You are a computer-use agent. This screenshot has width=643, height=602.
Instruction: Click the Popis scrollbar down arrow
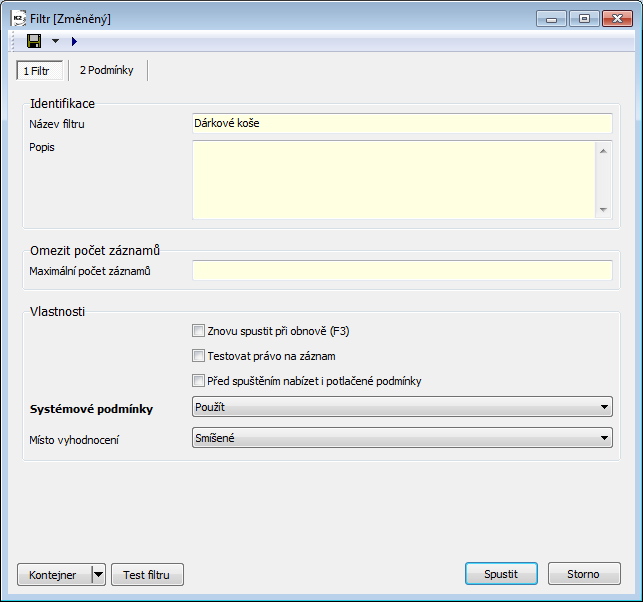click(603, 210)
